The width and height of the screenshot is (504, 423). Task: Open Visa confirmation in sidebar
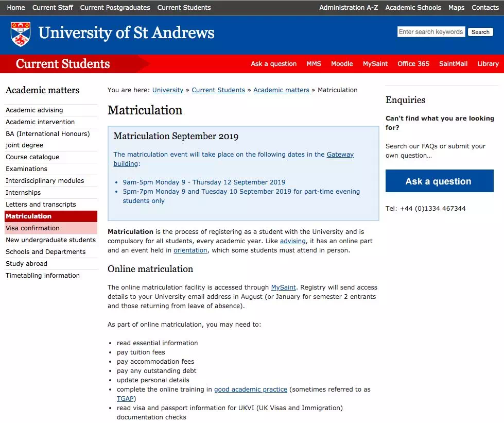(51, 228)
